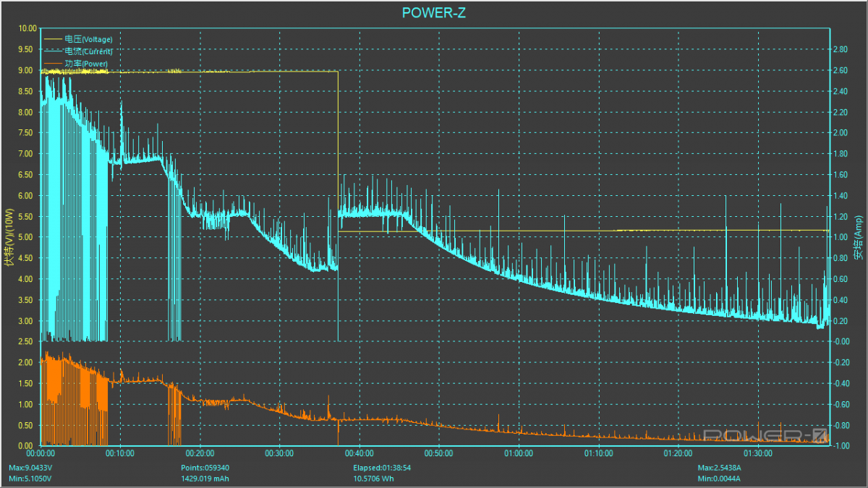Click the 00:20:00 time axis label
The height and width of the screenshot is (488, 868).
[x=200, y=453]
